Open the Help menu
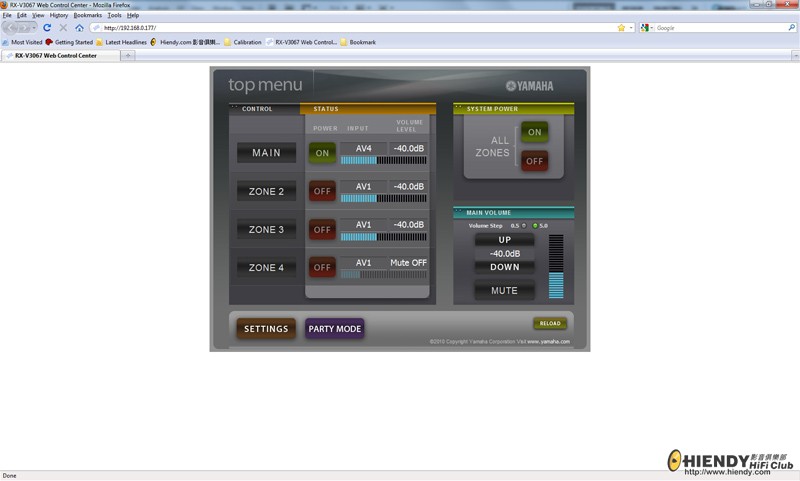The image size is (800, 481). 133,15
